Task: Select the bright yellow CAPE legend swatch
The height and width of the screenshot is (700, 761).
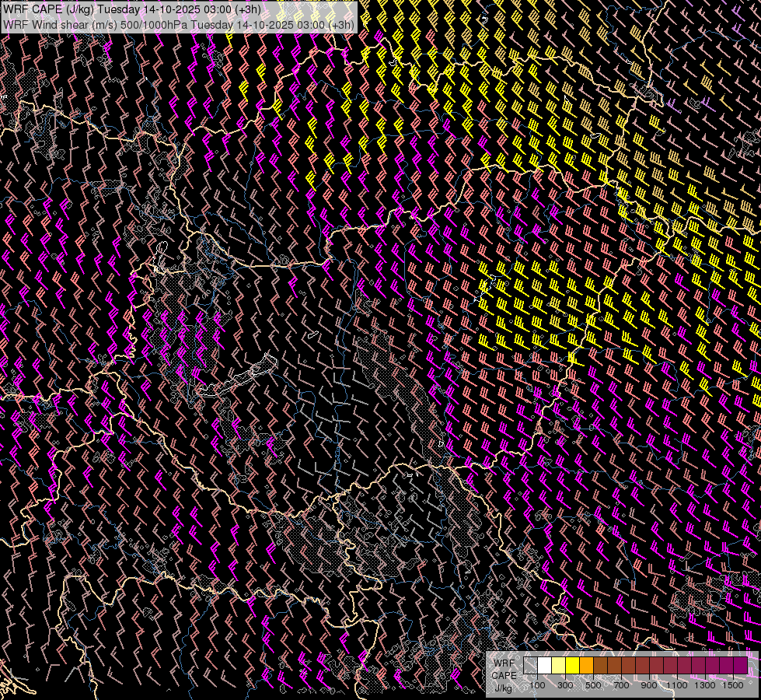Action: 573,665
